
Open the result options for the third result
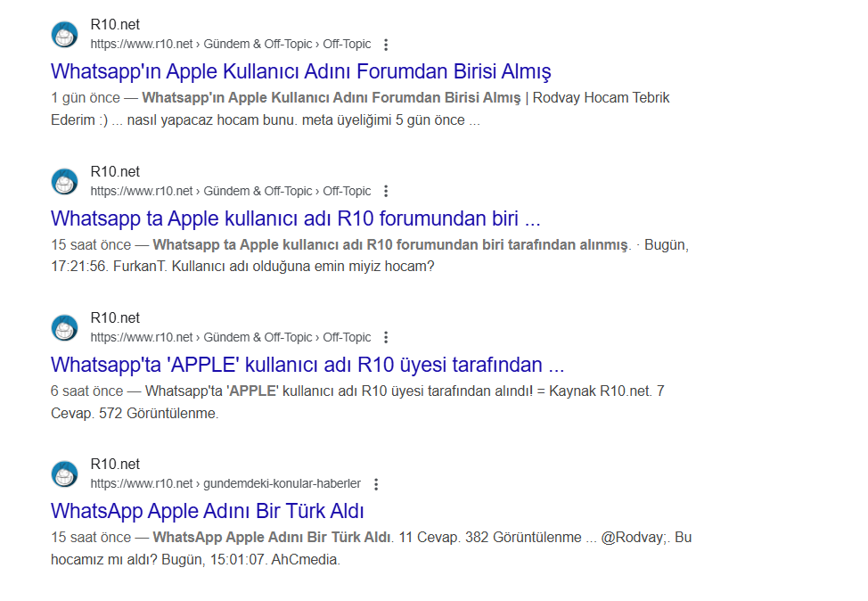[x=385, y=336]
